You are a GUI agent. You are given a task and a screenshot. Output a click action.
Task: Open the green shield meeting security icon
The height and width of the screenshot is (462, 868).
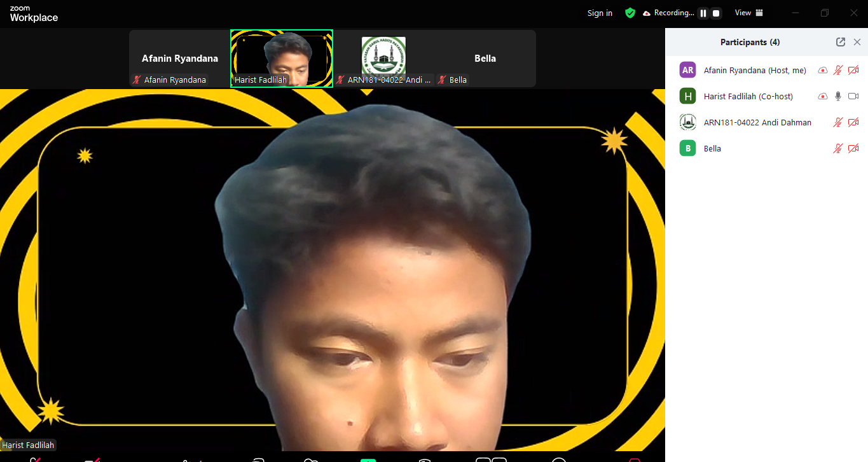(630, 13)
